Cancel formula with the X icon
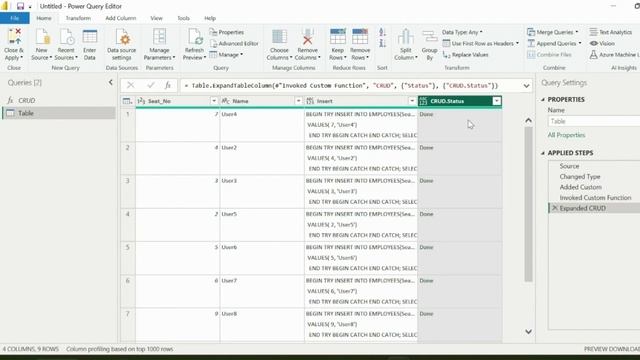Screen dimensions: 640x360 click(x=130, y=85)
